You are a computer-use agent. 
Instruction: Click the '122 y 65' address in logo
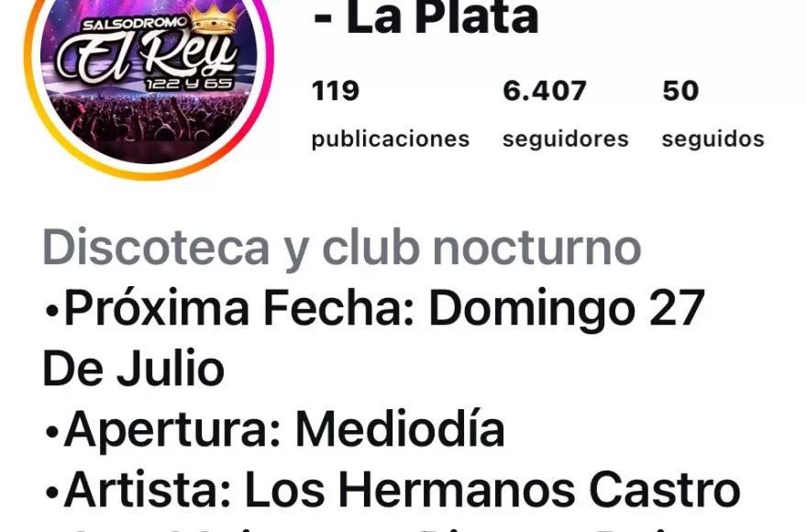[x=190, y=83]
